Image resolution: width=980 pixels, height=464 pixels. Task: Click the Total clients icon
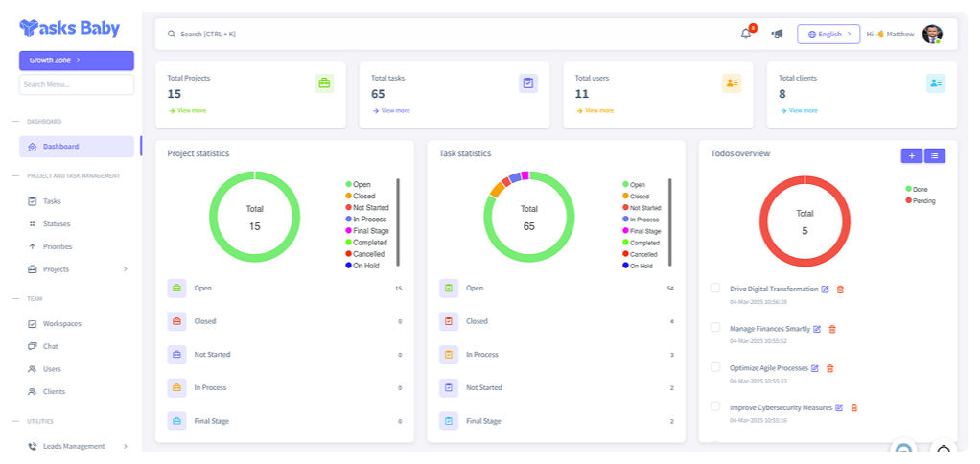coord(936,83)
